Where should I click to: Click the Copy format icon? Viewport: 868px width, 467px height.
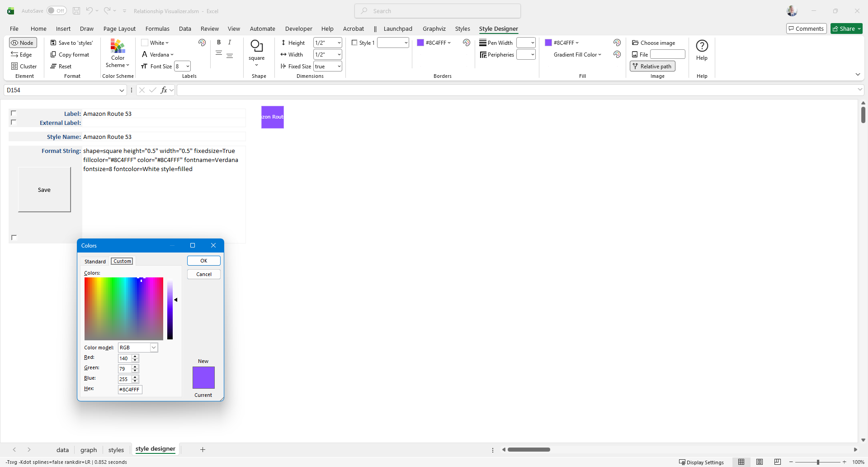click(53, 55)
